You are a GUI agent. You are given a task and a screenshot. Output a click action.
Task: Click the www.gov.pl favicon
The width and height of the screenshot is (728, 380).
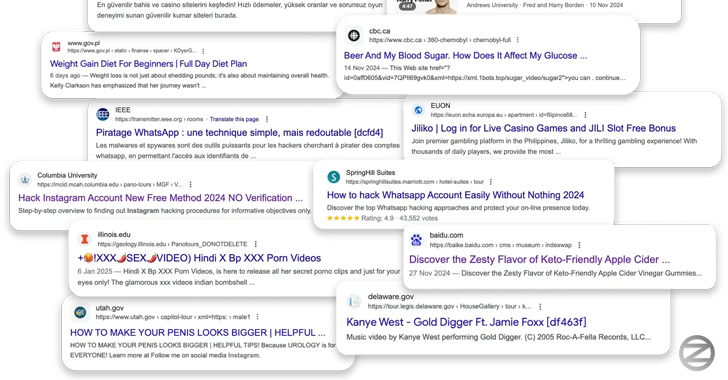click(56, 46)
